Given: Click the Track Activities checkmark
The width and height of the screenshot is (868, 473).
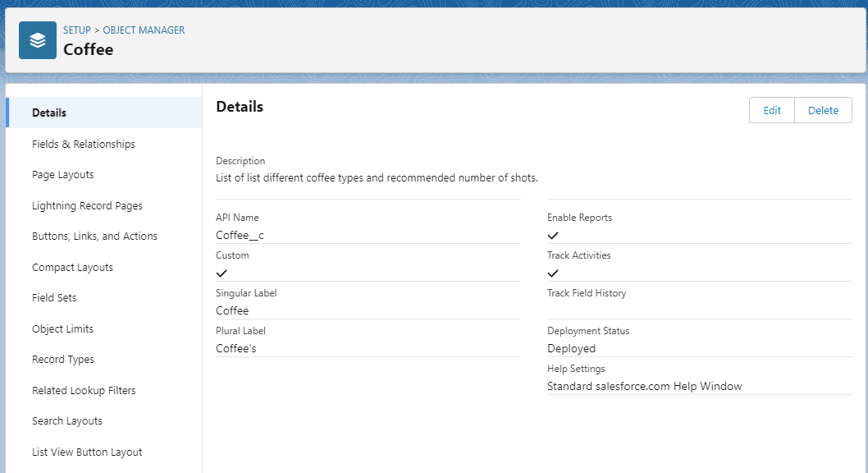Looking at the screenshot, I should point(553,273).
